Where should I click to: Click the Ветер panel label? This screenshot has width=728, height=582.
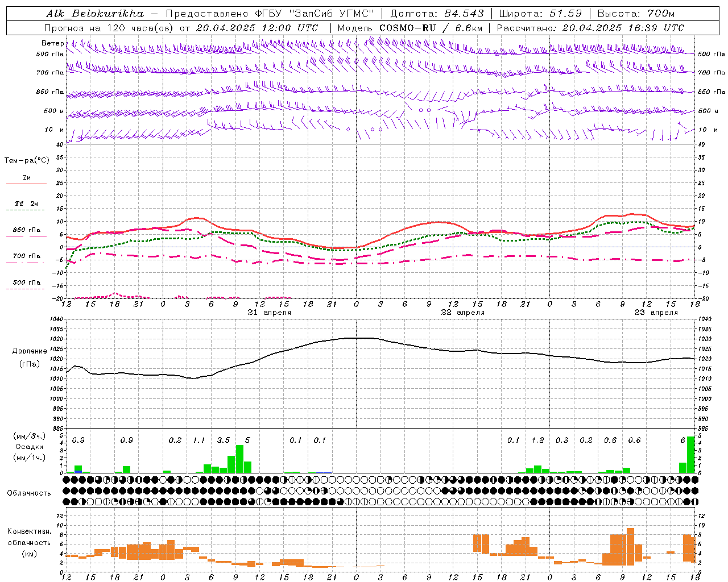(53, 43)
